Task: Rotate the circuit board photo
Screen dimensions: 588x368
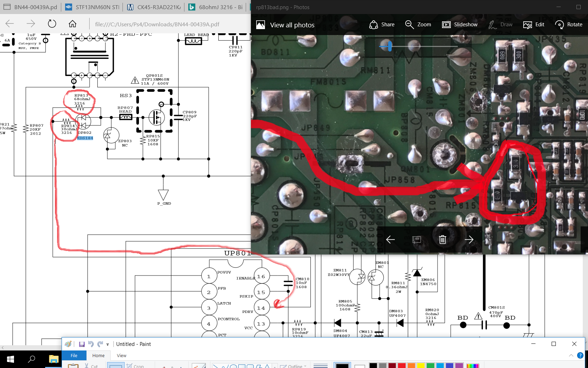Action: 569,25
